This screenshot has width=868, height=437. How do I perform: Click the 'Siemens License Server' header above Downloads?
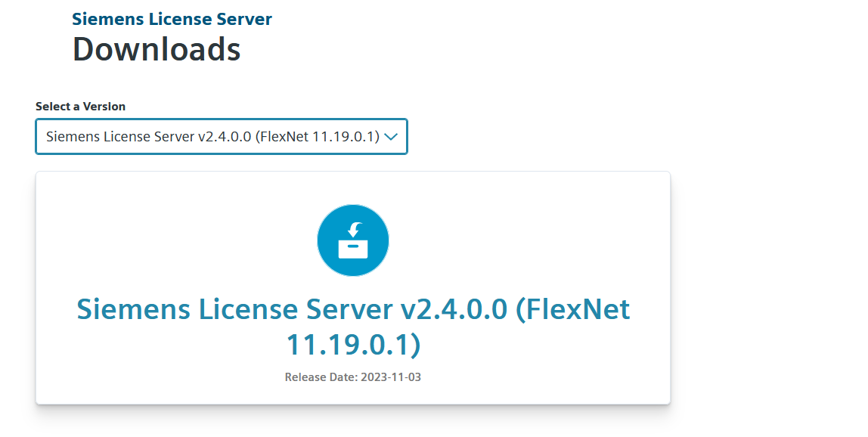click(x=172, y=19)
